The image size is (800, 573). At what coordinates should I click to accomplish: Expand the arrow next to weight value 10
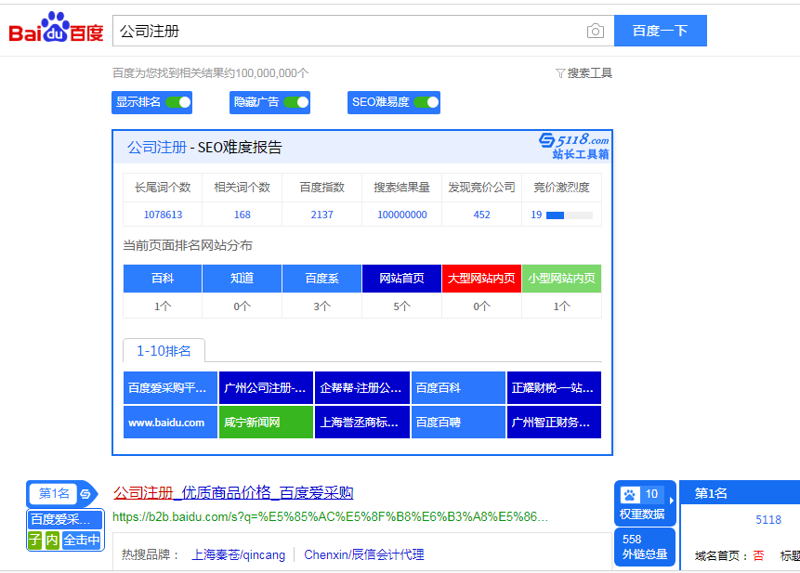pos(671,501)
